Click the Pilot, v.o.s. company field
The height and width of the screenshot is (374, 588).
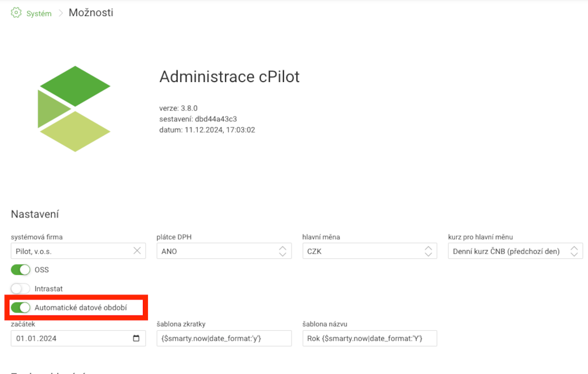[x=71, y=251]
